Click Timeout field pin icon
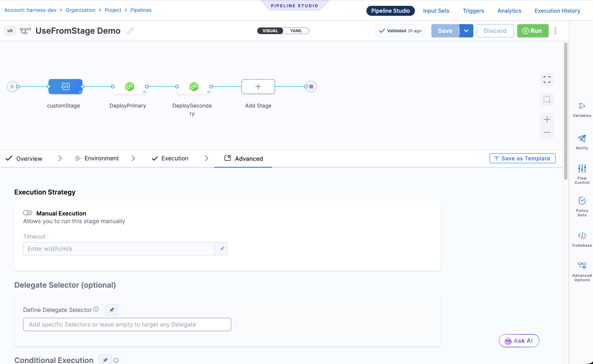 pos(222,249)
